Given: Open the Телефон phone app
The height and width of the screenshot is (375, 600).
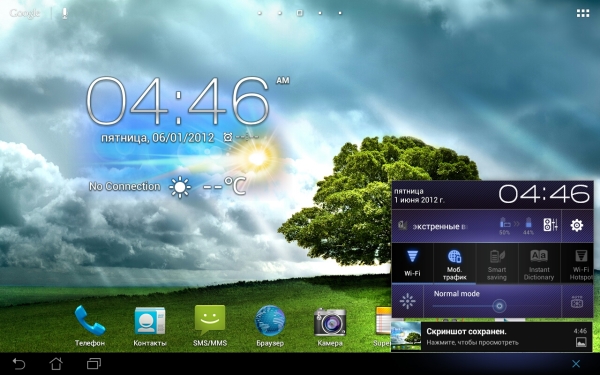Looking at the screenshot, I should pyautogui.click(x=90, y=325).
